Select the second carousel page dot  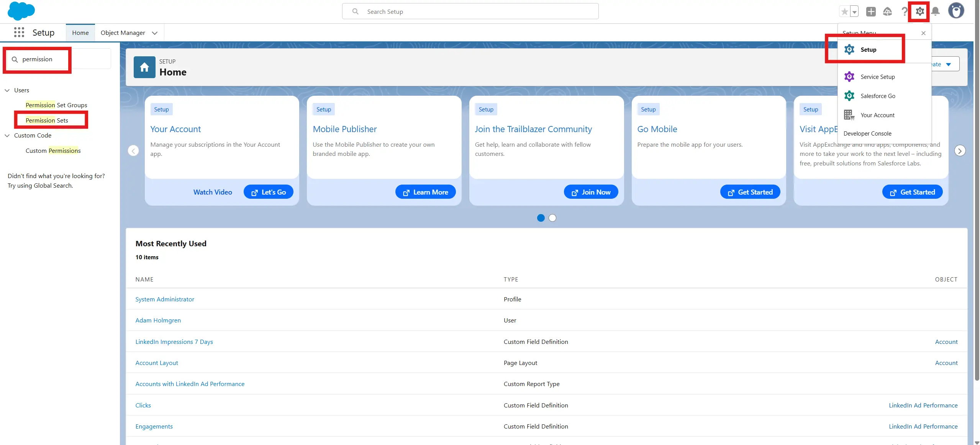[x=552, y=218]
